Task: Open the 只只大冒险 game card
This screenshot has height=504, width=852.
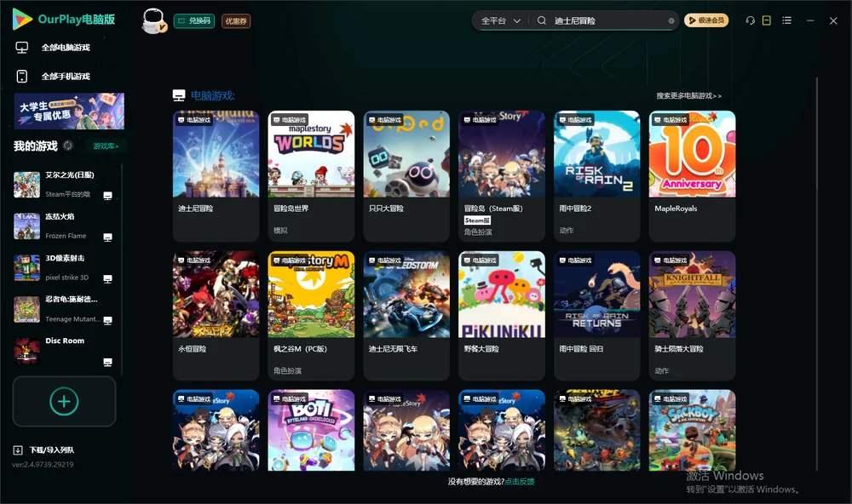Action: [406, 176]
